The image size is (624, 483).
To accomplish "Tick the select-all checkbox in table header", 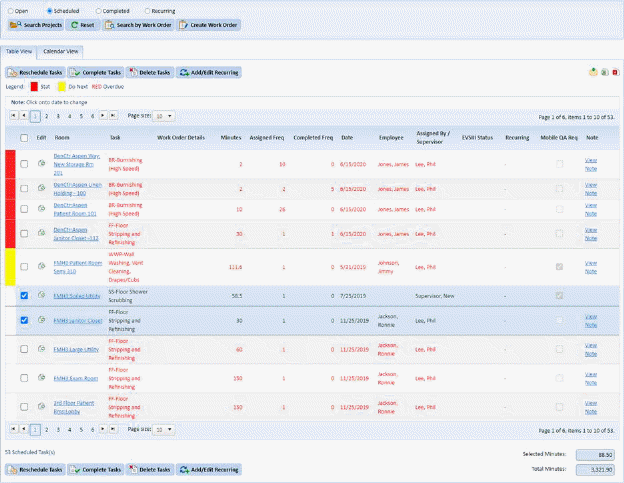I will pos(24,137).
